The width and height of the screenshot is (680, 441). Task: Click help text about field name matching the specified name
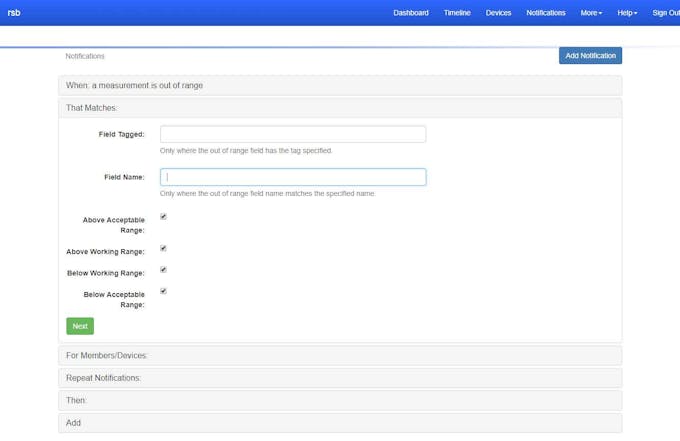pos(268,193)
